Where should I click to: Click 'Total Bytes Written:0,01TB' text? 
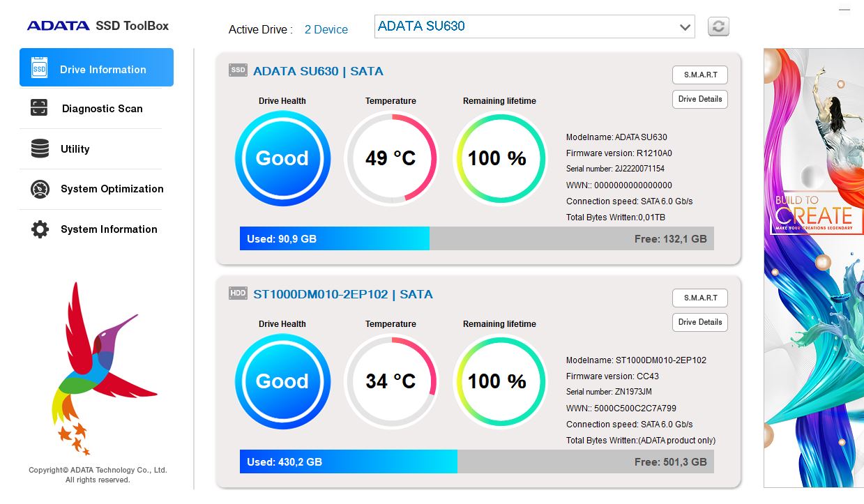coord(616,217)
